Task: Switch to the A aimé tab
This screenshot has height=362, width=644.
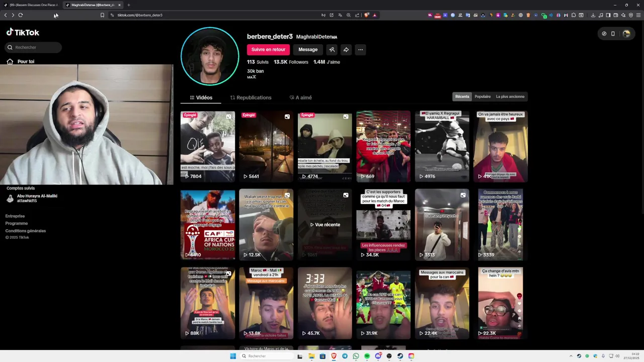Action: 300,98
